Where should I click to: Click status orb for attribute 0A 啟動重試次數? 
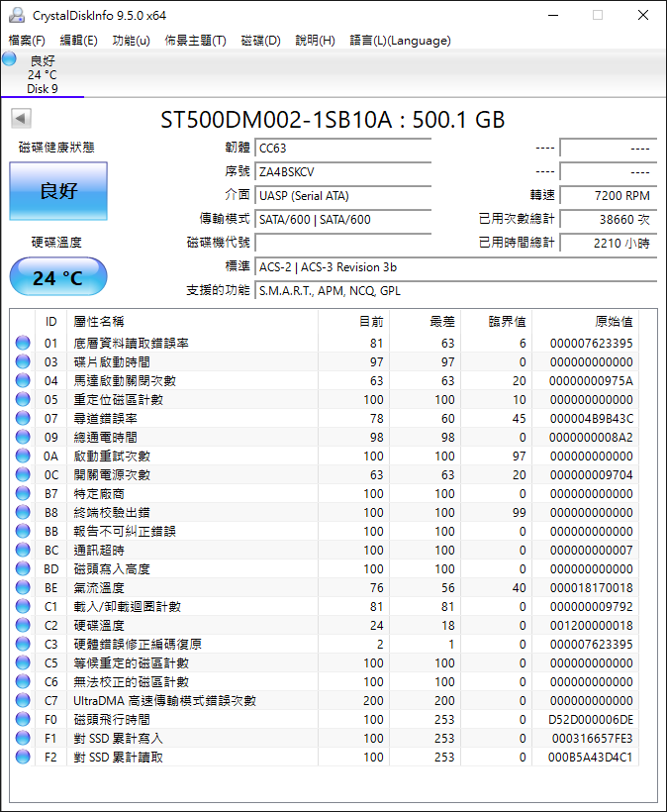pyautogui.click(x=23, y=456)
